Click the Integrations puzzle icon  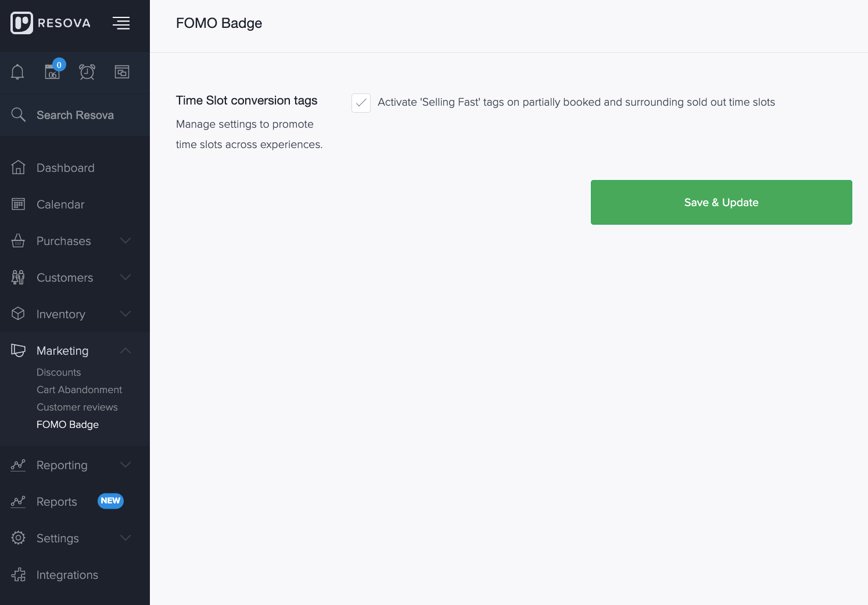[18, 575]
